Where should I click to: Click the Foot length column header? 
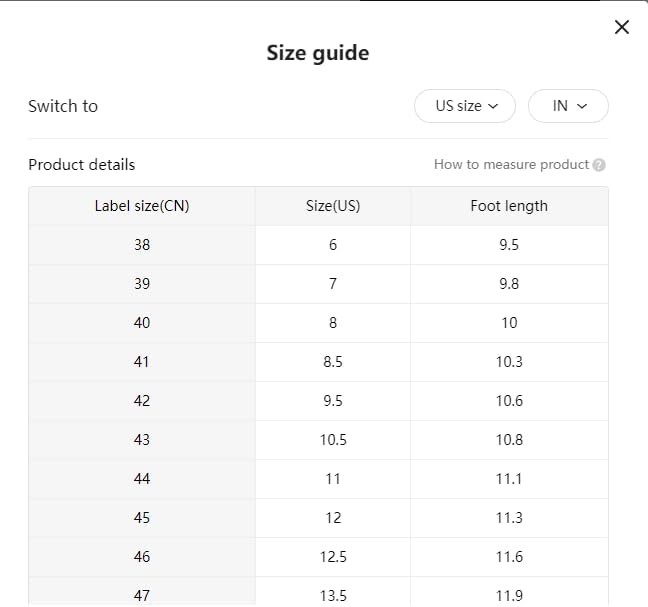509,206
